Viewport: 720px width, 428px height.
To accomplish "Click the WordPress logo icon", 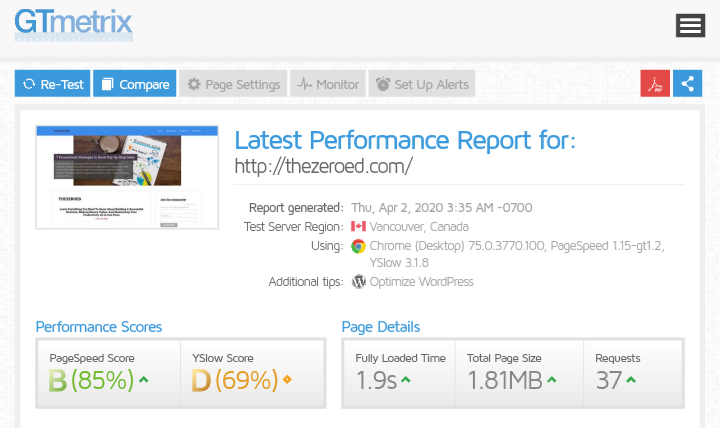I will 359,282.
